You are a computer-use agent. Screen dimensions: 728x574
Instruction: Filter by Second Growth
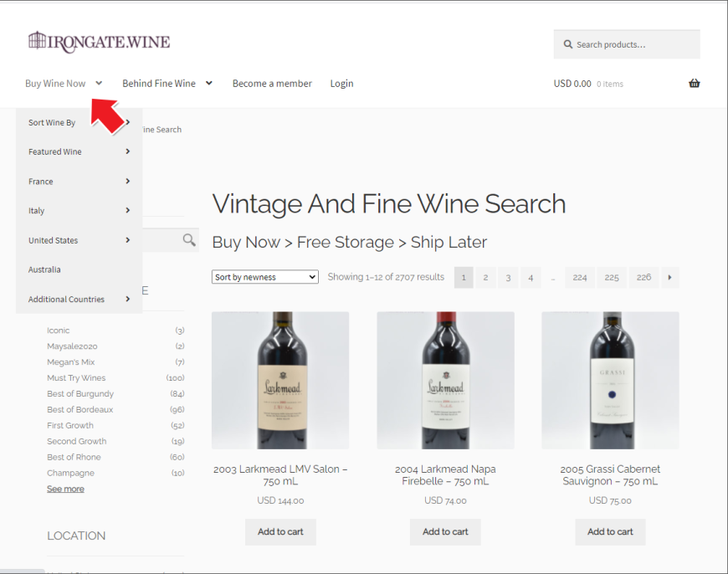click(x=77, y=441)
